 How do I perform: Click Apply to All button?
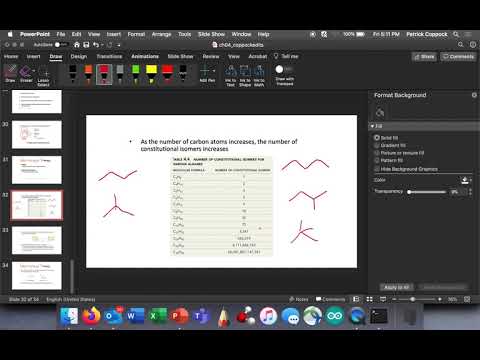(x=396, y=287)
